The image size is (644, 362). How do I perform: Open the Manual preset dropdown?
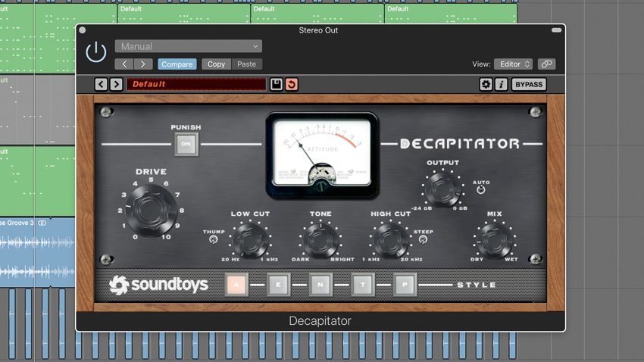point(189,46)
